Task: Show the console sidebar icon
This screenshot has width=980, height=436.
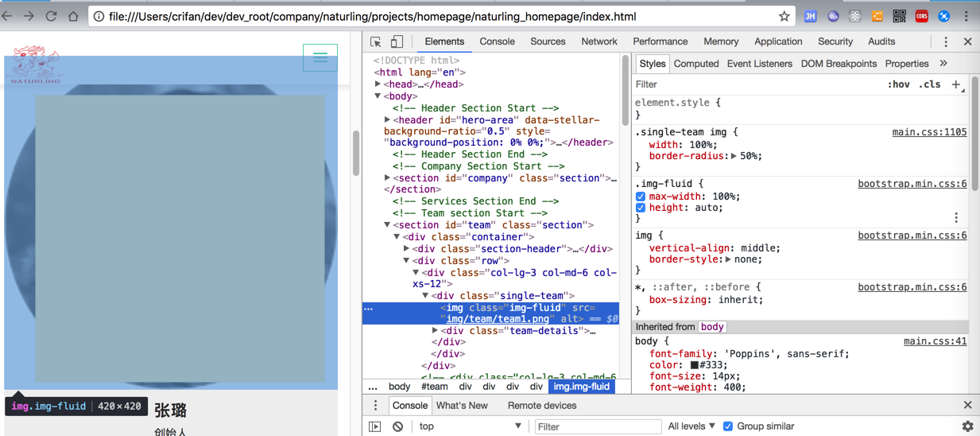Action: point(375,426)
